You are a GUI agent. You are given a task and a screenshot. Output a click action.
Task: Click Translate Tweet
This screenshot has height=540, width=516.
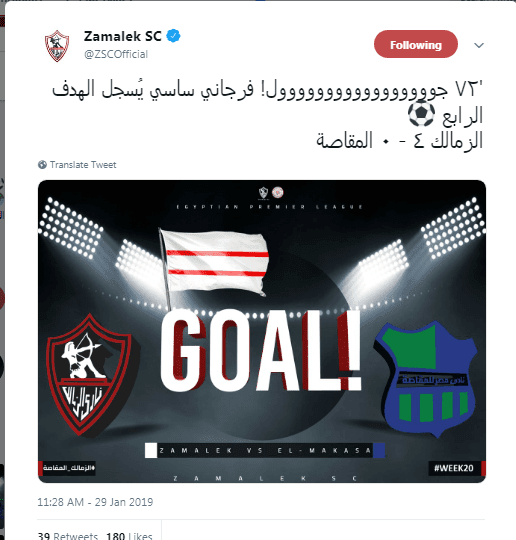point(83,165)
